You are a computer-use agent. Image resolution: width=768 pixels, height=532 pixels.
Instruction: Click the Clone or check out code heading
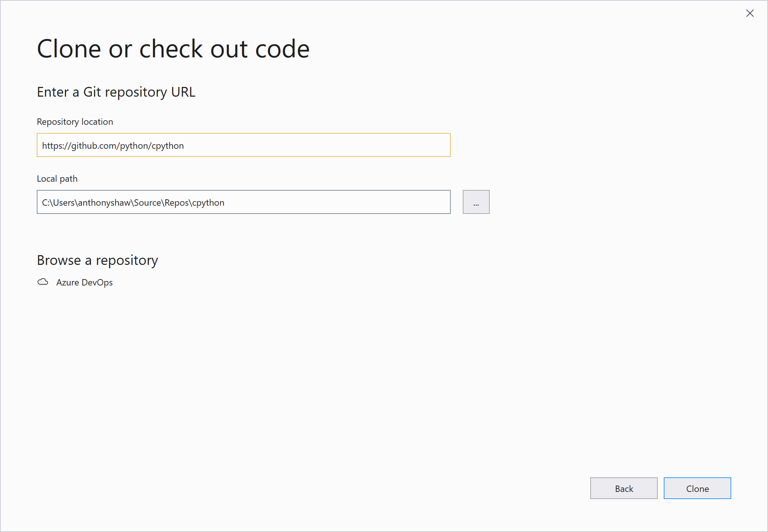[x=173, y=48]
